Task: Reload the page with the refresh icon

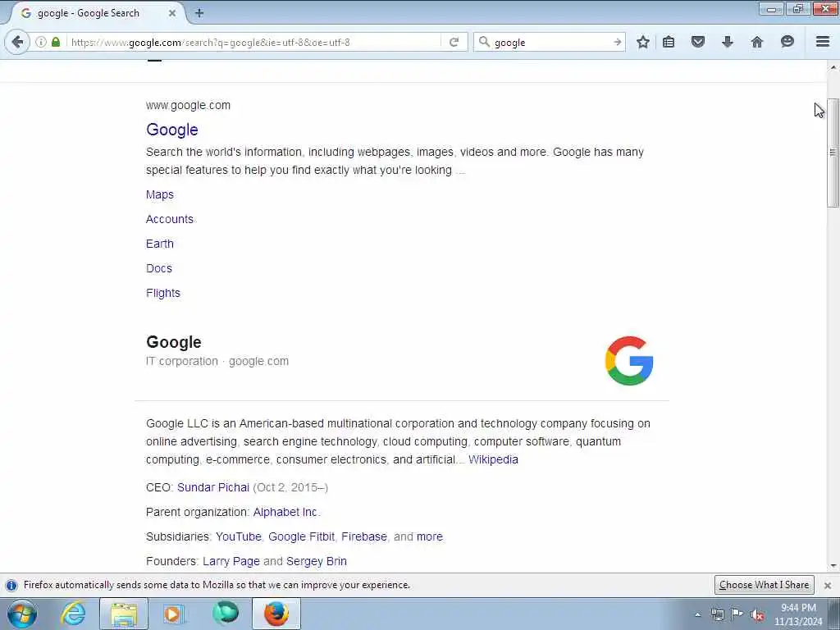Action: (454, 42)
